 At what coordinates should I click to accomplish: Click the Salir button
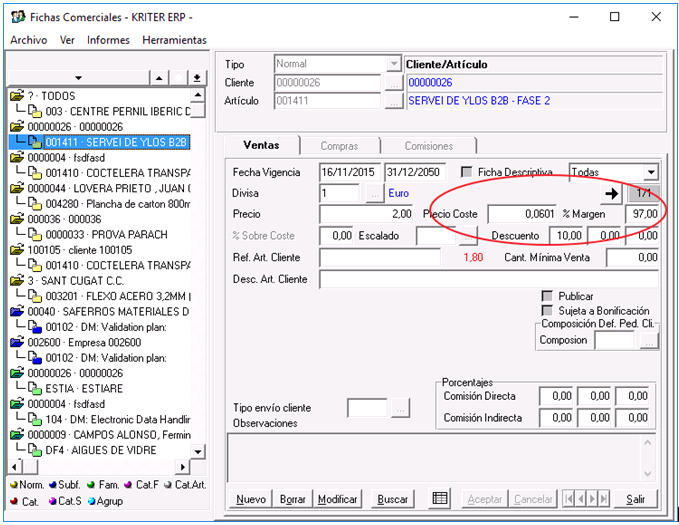635,499
